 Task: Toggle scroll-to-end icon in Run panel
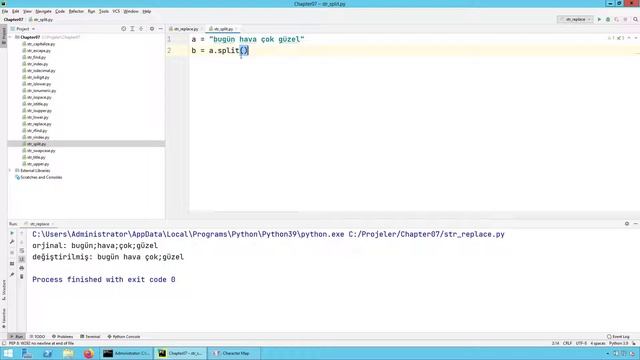pos(22,259)
